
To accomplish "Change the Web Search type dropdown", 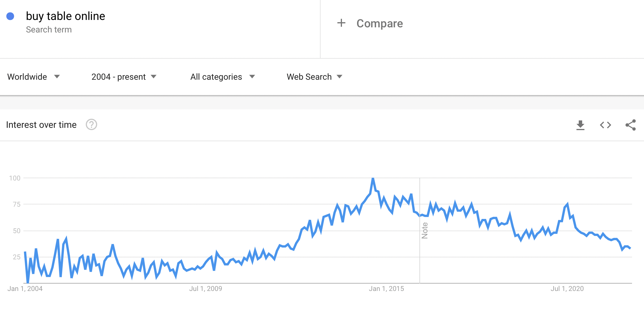I will (314, 77).
